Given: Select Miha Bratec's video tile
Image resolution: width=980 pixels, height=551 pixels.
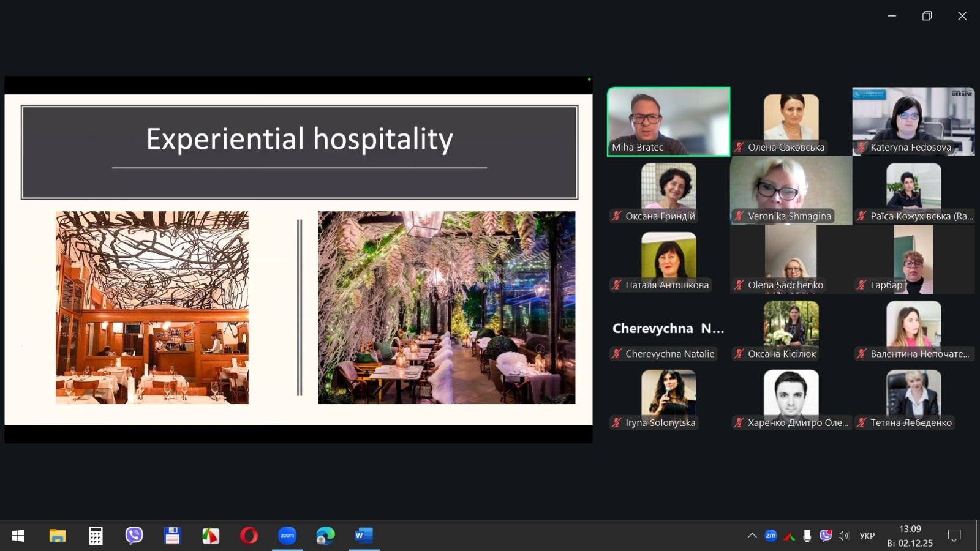Looking at the screenshot, I should pyautogui.click(x=668, y=121).
